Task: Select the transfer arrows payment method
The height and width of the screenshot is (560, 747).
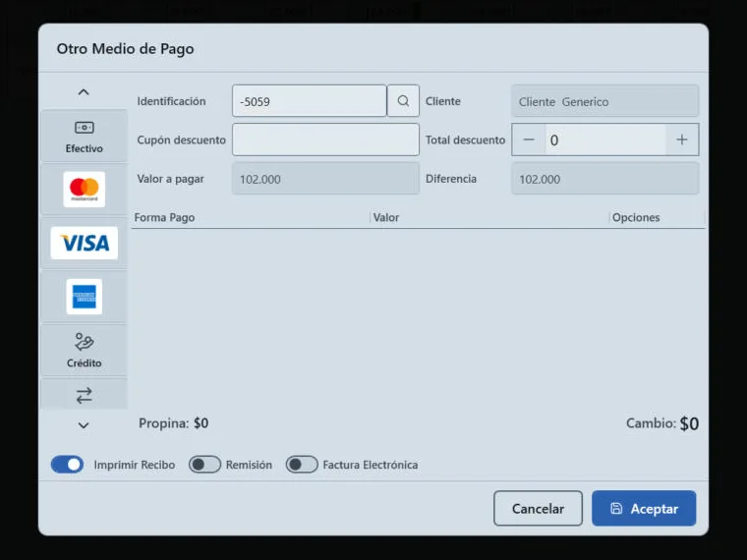Action: point(84,395)
